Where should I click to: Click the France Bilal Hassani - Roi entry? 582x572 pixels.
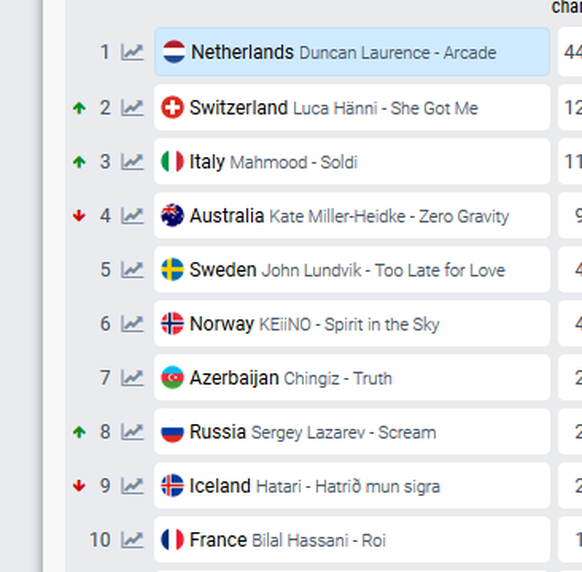tap(352, 540)
